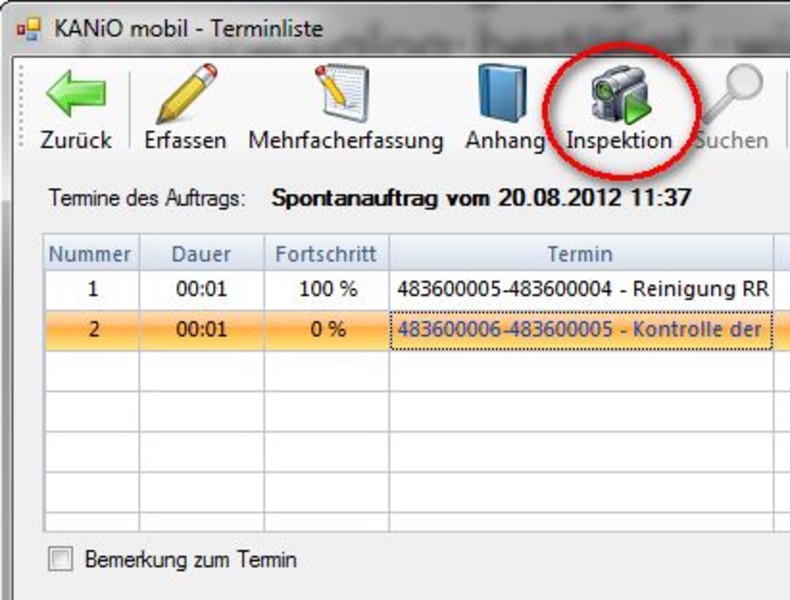This screenshot has height=600, width=790.
Task: Select row number 1 cell
Action: point(92,290)
